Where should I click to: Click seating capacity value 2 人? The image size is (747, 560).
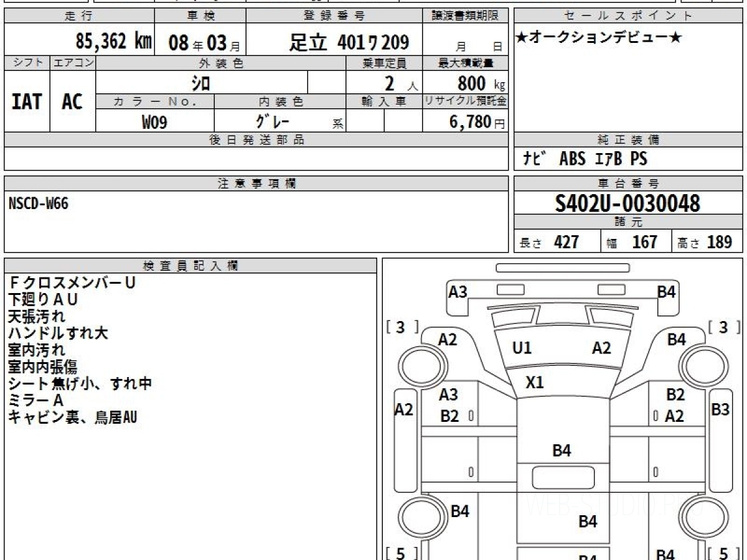pyautogui.click(x=401, y=83)
